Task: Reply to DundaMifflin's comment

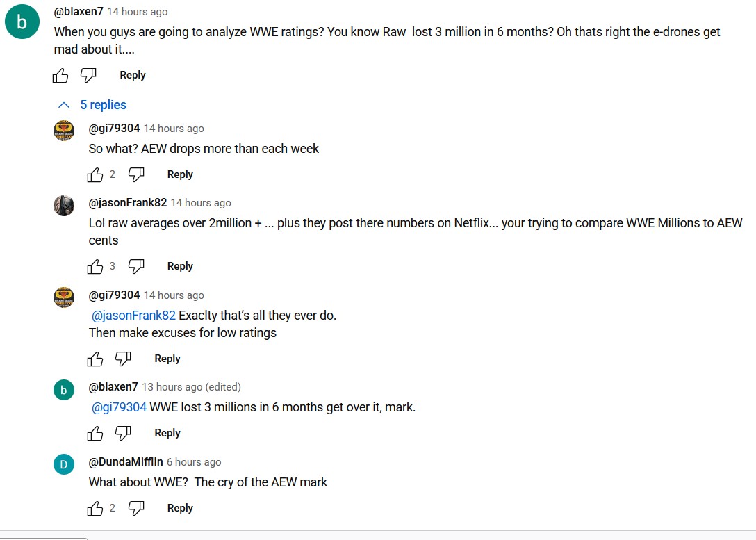Action: point(180,508)
